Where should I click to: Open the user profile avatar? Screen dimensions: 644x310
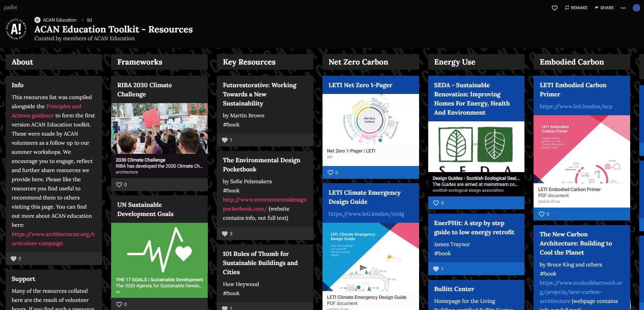pyautogui.click(x=636, y=8)
